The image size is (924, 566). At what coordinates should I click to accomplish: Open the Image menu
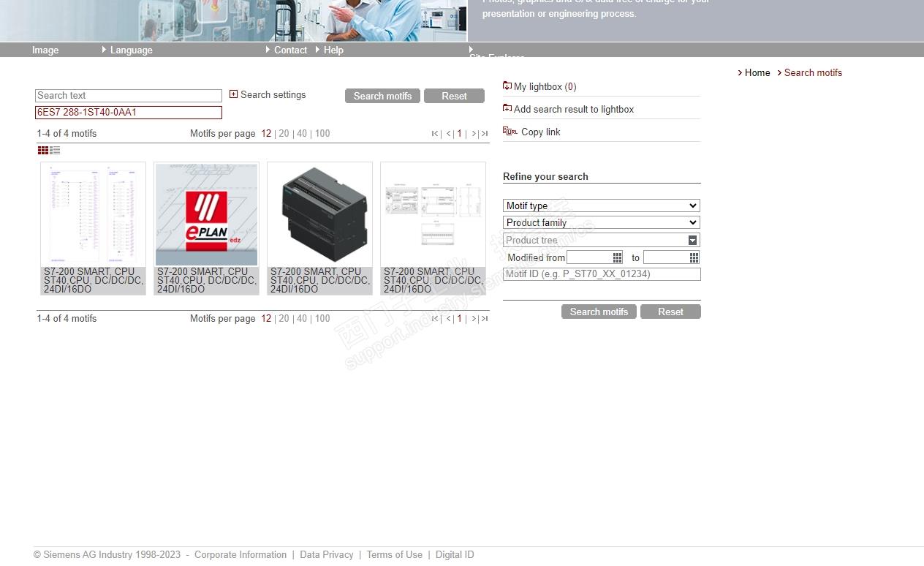pyautogui.click(x=45, y=50)
